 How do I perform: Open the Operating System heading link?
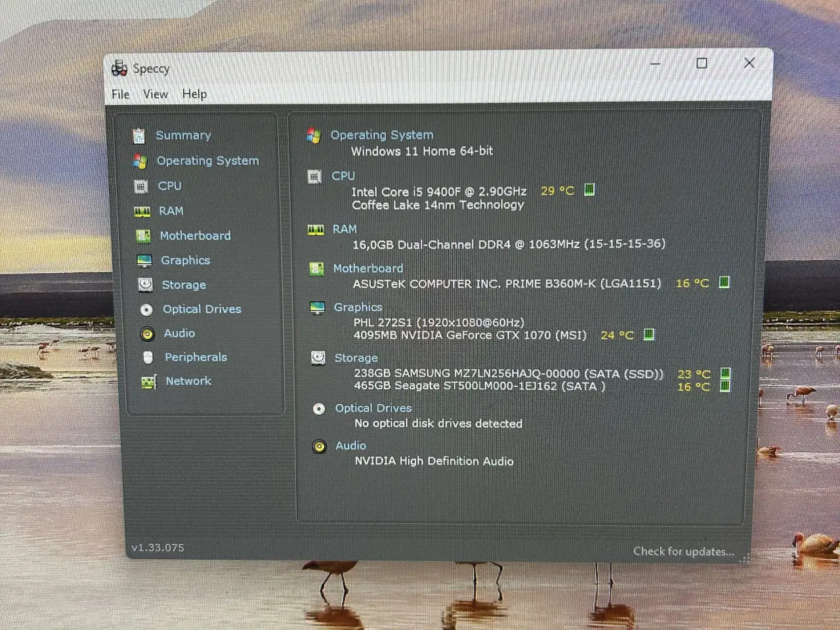381,135
